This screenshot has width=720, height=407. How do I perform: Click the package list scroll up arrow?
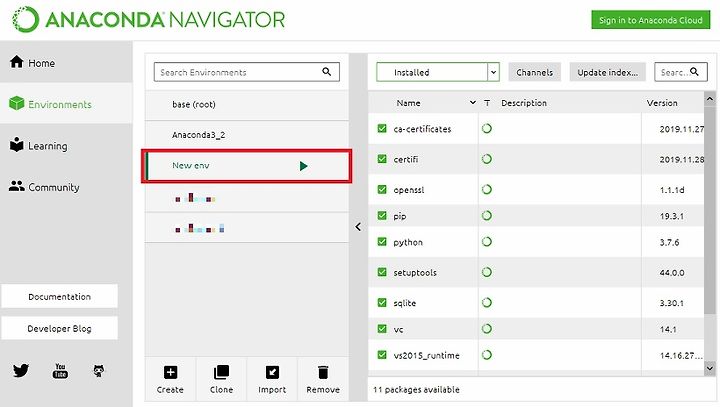tap(709, 98)
